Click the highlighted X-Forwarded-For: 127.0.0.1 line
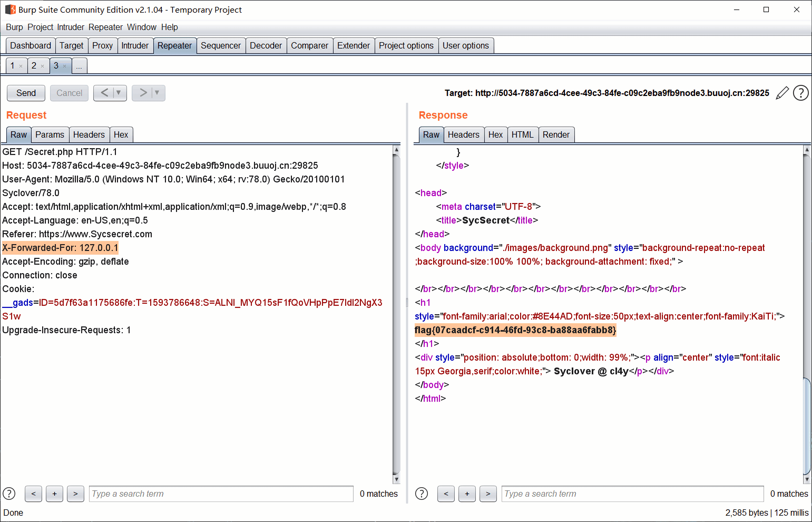812x522 pixels. pyautogui.click(x=60, y=248)
